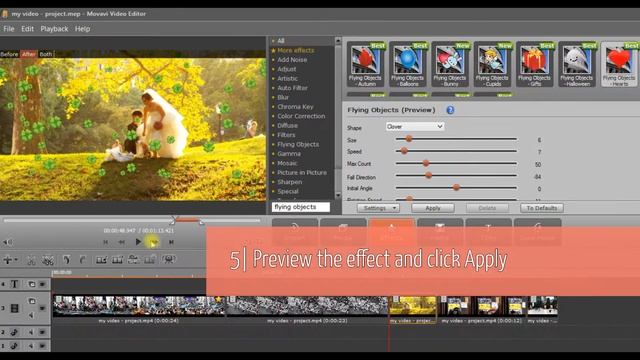Screen dimensions: 640x360
Task: Open the Help menu
Action: pos(82,29)
